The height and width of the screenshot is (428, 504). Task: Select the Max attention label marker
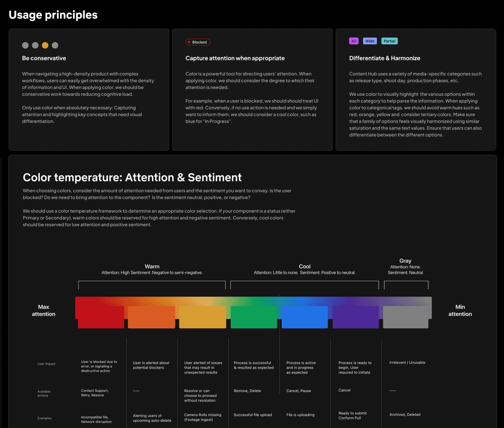coord(44,310)
